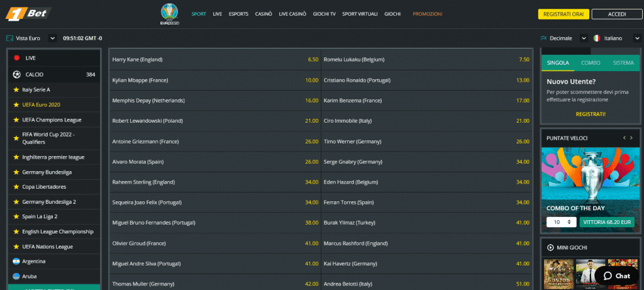Viewport: 644px width, 290px height.
Task: Click the Registrati! link in bet slip
Action: point(591,114)
